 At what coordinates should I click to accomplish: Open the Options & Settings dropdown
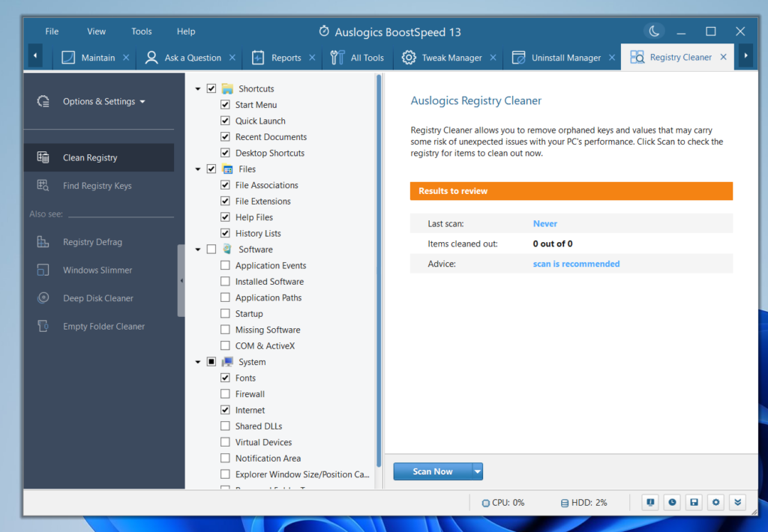click(98, 101)
